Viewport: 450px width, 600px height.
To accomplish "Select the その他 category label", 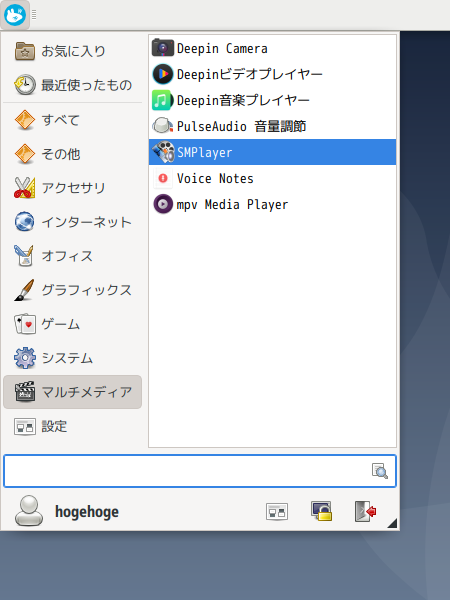I will pos(60,154).
